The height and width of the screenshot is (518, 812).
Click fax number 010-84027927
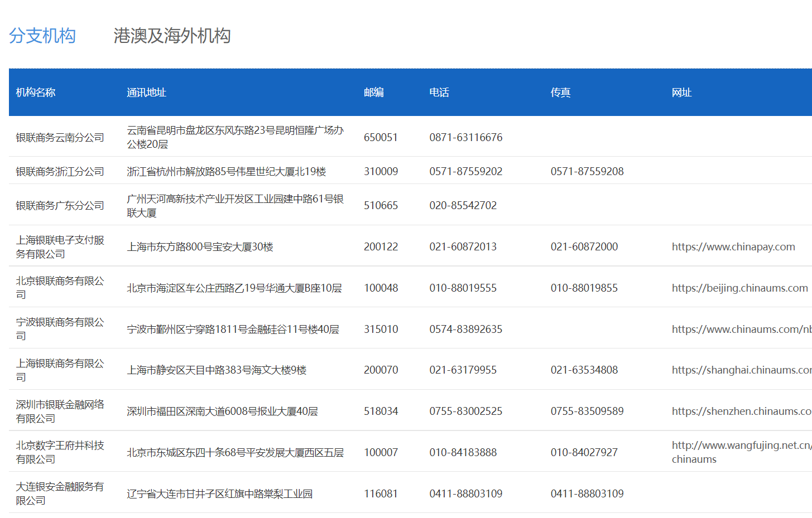(584, 452)
